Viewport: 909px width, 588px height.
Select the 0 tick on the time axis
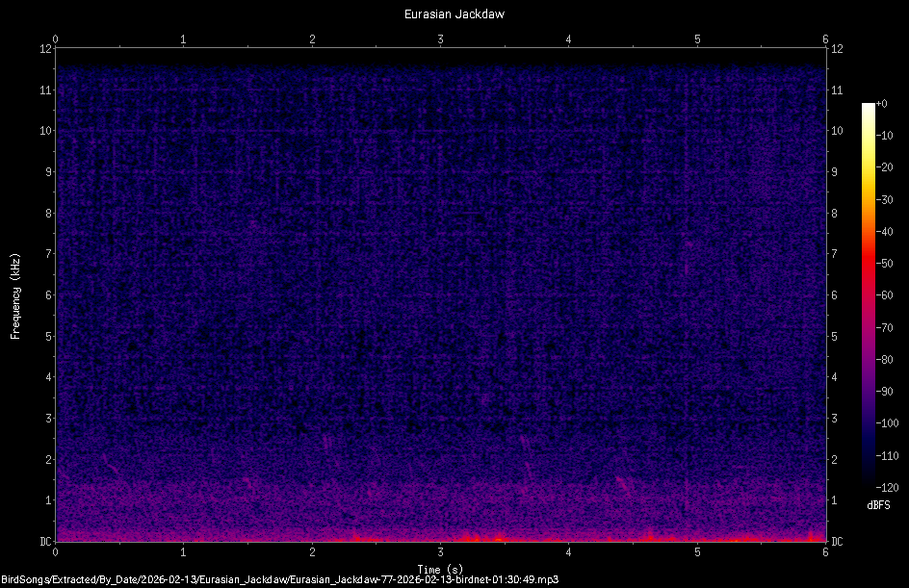point(55,552)
